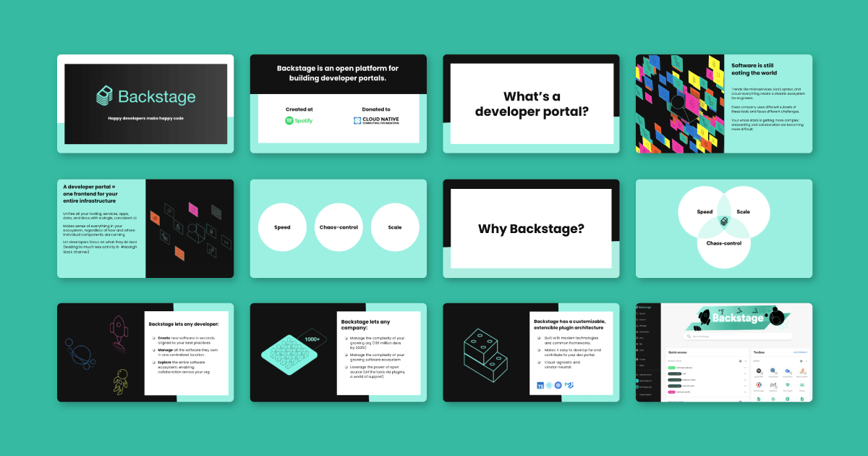Click the blue link beside the Toolbox heading
The width and height of the screenshot is (868, 456).
pyautogui.click(x=800, y=352)
